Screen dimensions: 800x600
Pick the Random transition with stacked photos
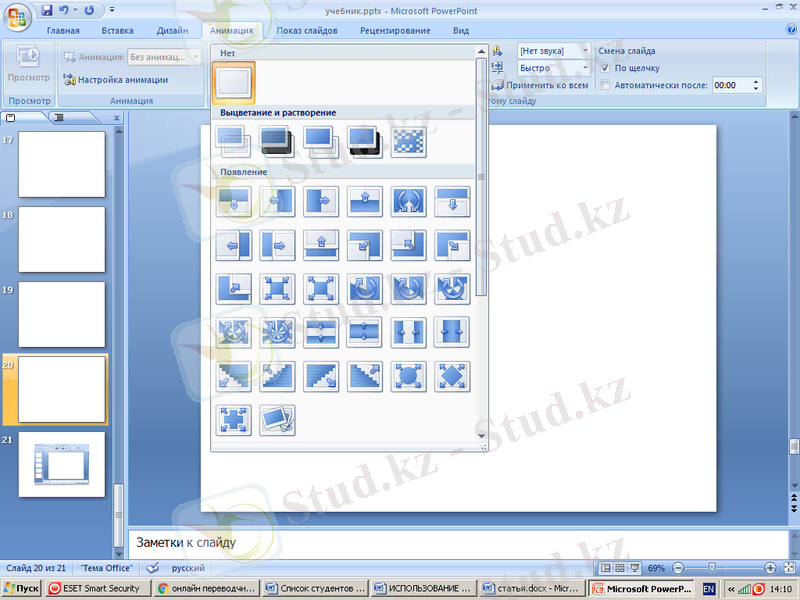point(277,420)
